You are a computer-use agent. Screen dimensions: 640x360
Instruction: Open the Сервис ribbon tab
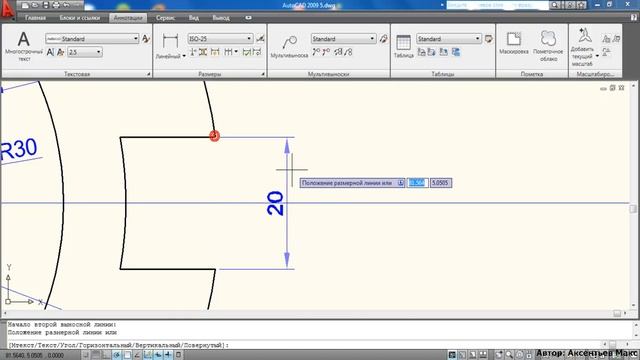[165, 18]
